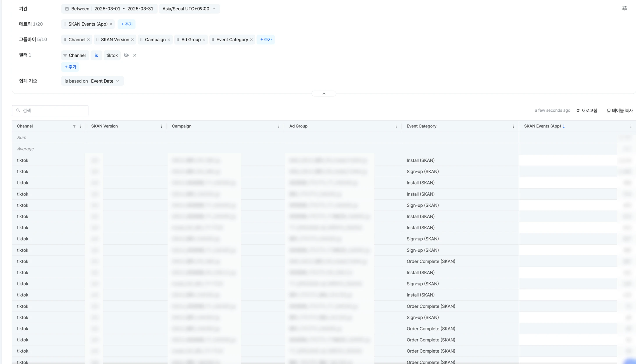Open the timezone Asia/Seoul dropdown
Screen dimensions: 636x364
[189, 9]
